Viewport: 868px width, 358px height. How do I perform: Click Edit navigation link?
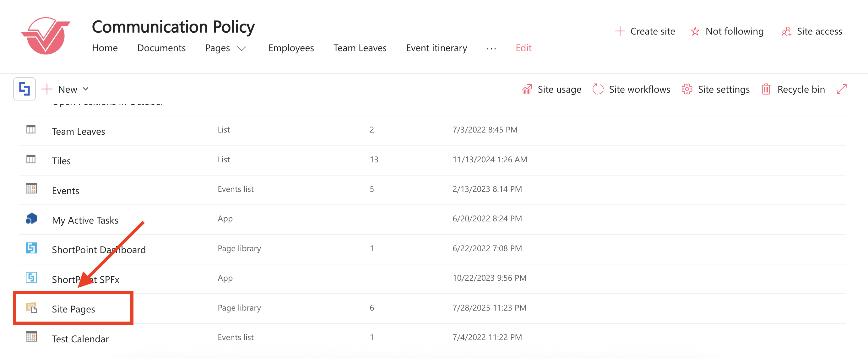click(523, 48)
